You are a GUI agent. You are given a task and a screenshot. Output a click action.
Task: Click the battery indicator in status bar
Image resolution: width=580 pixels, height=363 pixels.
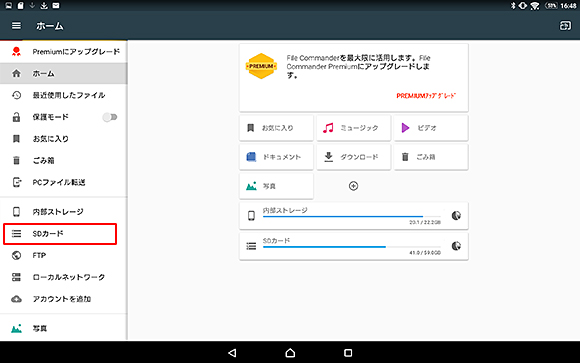point(551,6)
